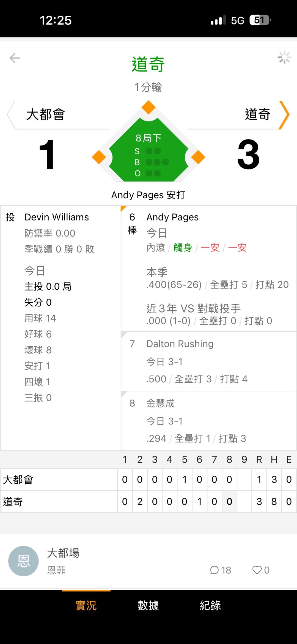Tap the loading spinner refresh icon
297x644 pixels.
(x=284, y=58)
